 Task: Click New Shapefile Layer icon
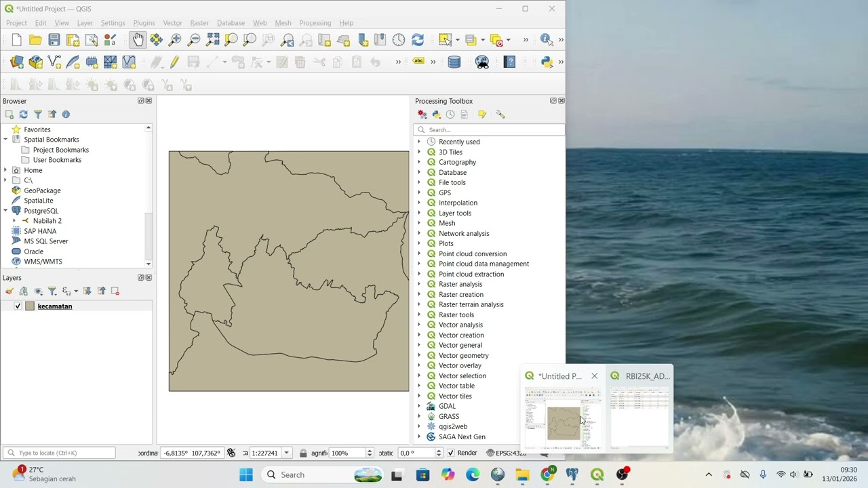tap(54, 62)
